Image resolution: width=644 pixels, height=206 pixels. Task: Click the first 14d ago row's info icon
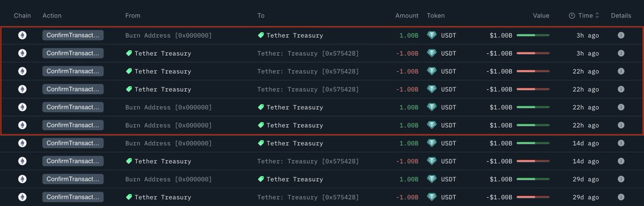tap(621, 143)
